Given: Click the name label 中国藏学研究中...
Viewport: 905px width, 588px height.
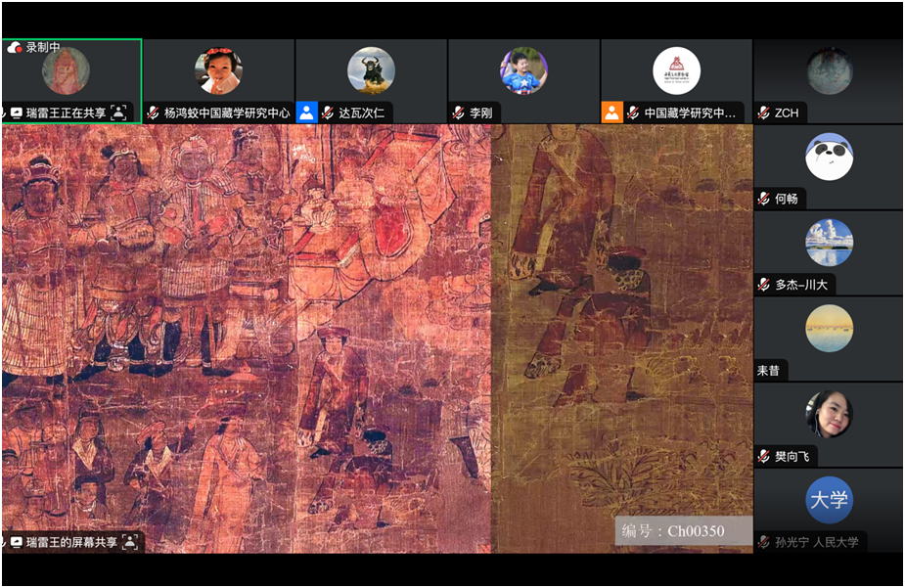Looking at the screenshot, I should (690, 113).
